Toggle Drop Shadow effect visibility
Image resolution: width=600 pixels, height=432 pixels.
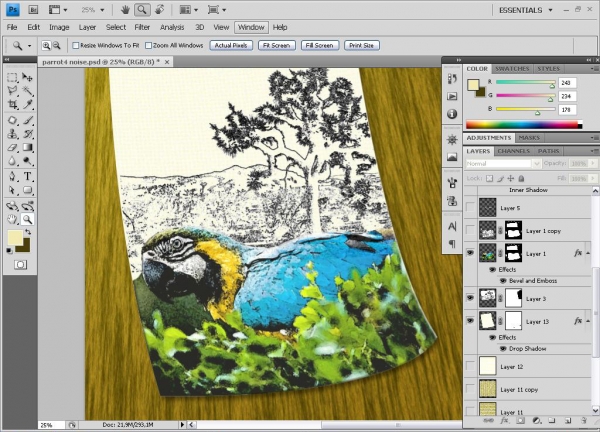pyautogui.click(x=503, y=349)
